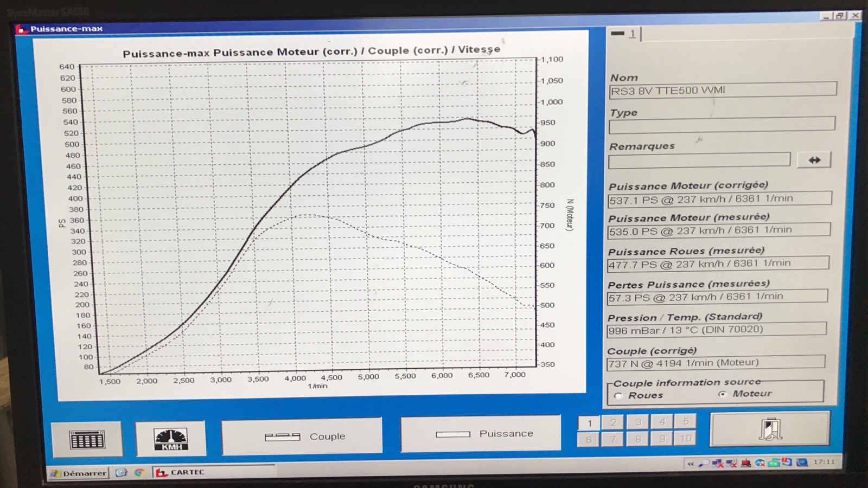Open the Démarrer start menu
868x488 pixels.
point(79,473)
